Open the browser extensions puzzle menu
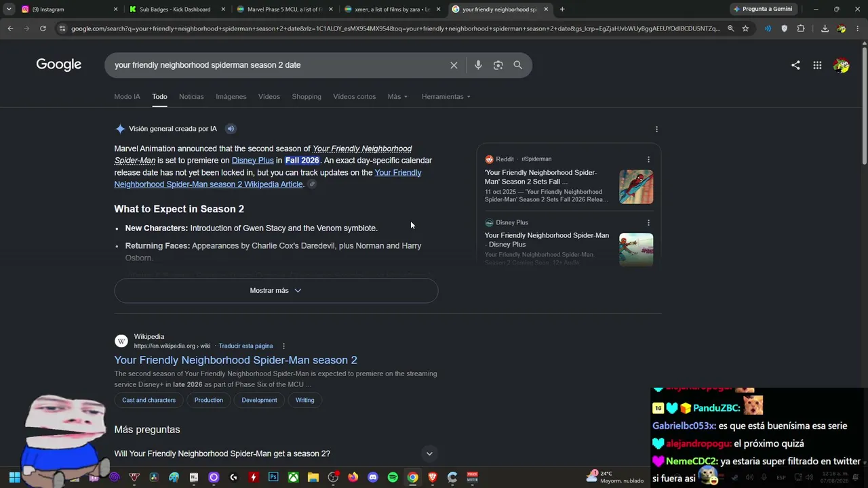868x488 pixels. (801, 28)
